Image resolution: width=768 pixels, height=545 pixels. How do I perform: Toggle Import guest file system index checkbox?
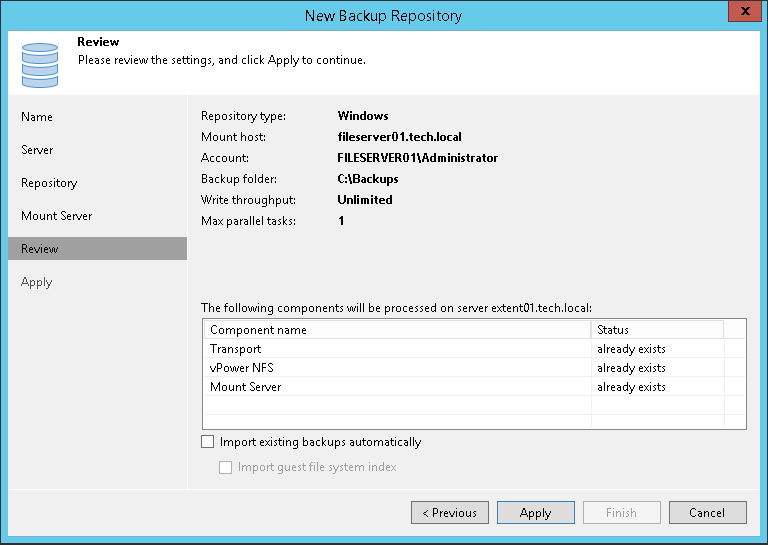226,467
